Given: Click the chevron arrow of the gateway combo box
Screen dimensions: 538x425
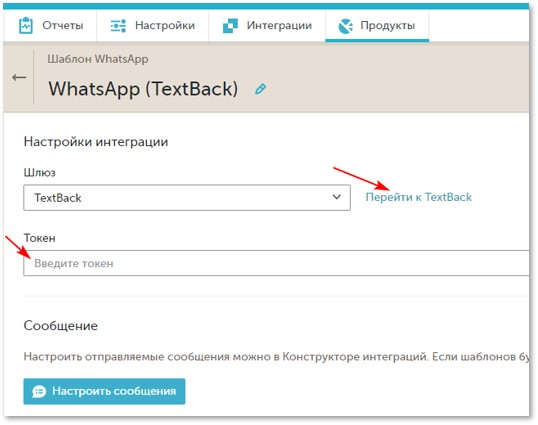Looking at the screenshot, I should coord(337,197).
